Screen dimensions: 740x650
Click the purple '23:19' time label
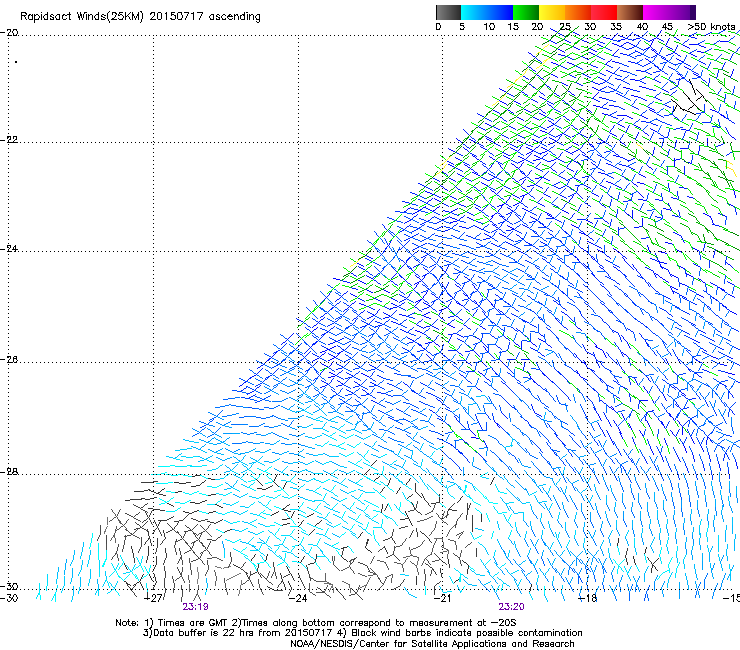[195, 607]
